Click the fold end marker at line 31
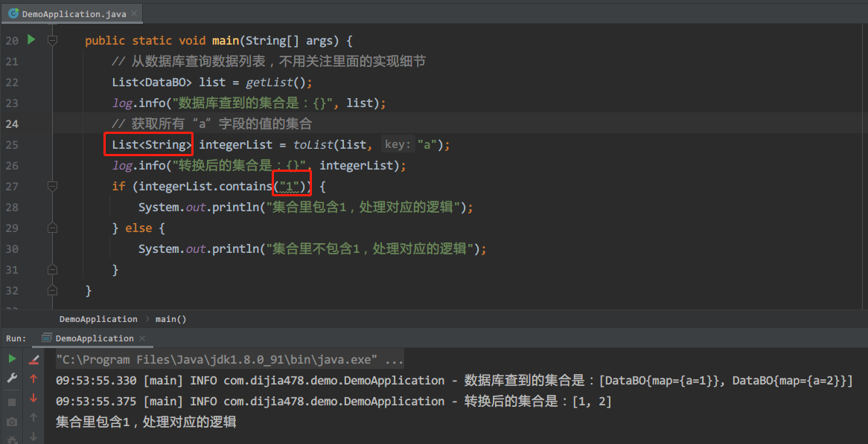Screen dimensions: 868x444 tap(52, 269)
